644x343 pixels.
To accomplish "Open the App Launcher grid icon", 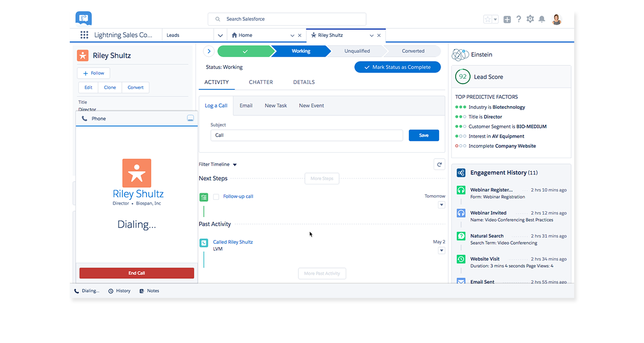I will pos(84,35).
